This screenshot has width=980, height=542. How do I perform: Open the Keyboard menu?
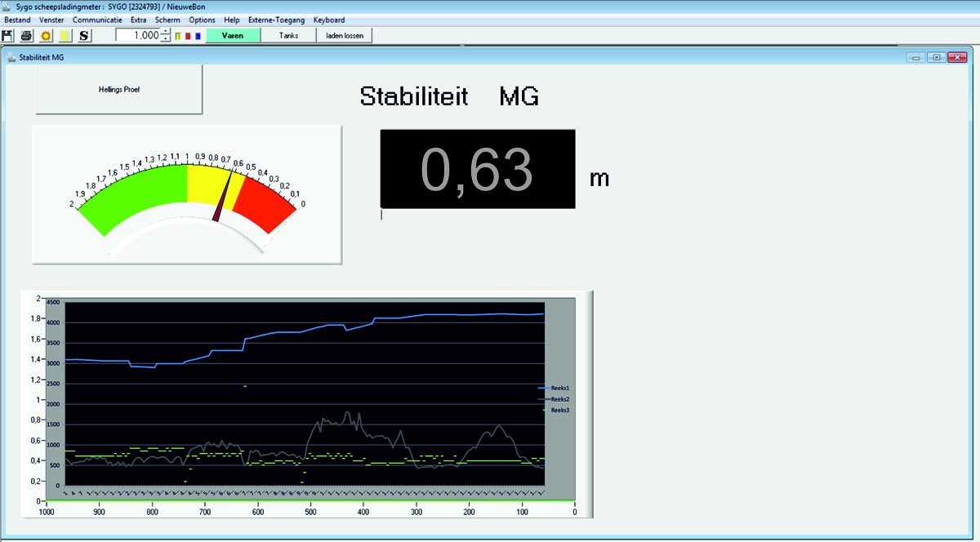point(329,20)
